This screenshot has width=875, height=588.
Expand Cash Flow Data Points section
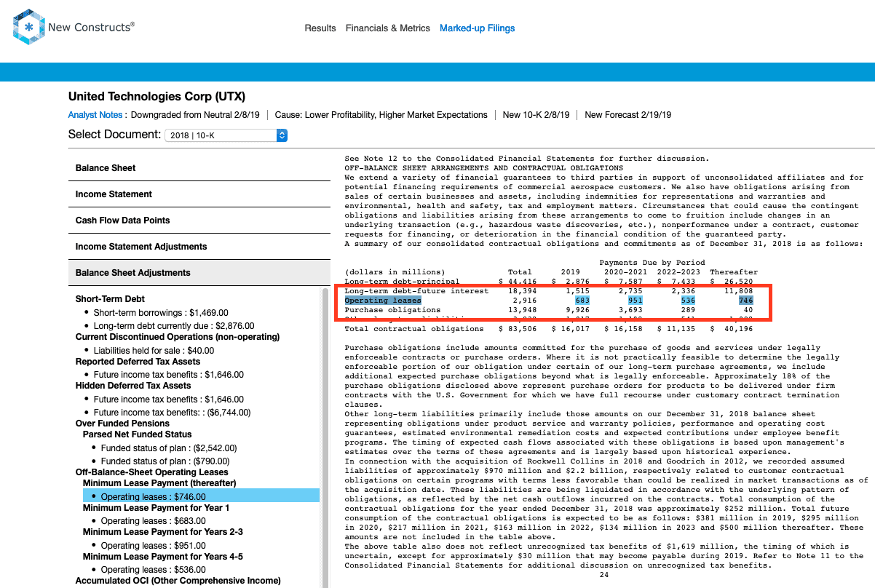point(199,220)
